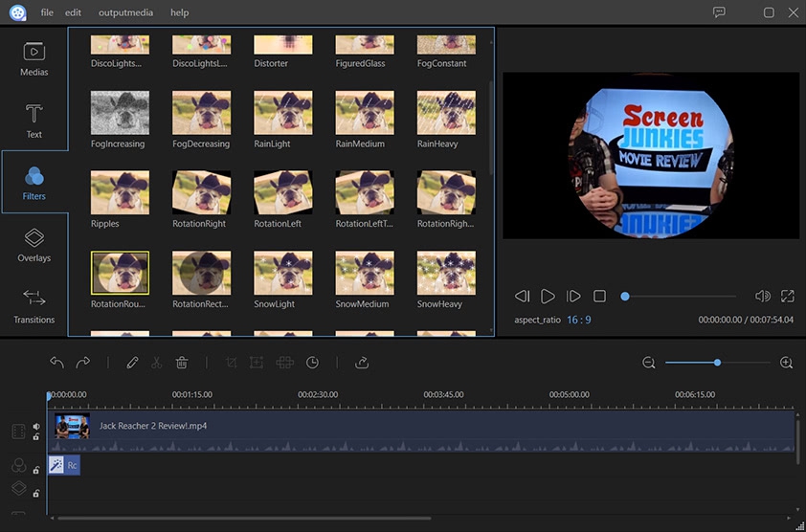The image size is (806, 532).
Task: Open the file menu
Action: (47, 12)
